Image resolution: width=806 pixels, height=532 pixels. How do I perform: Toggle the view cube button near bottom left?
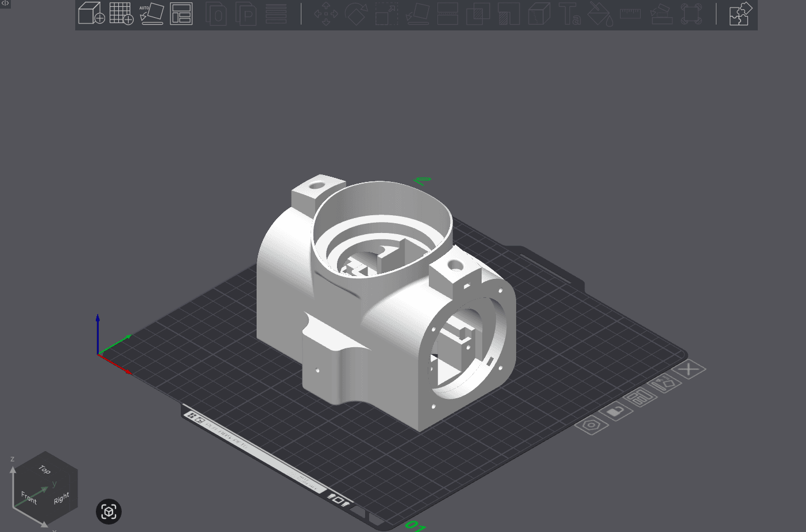tap(108, 511)
